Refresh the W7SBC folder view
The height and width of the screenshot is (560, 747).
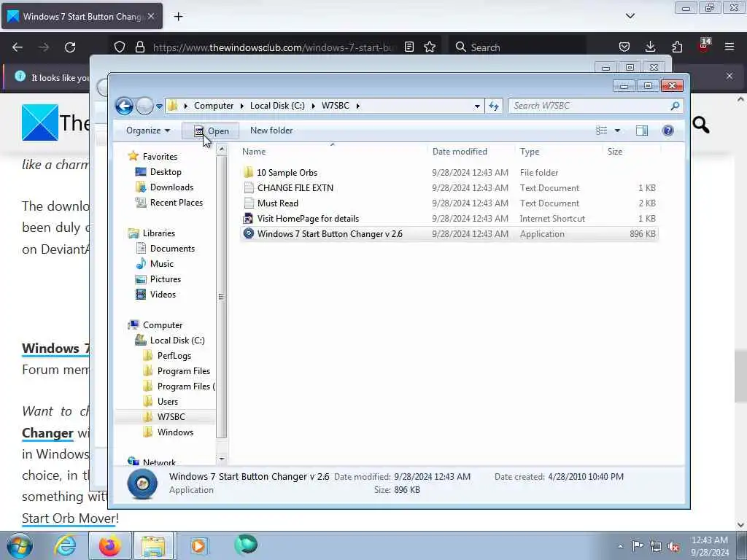tap(494, 106)
